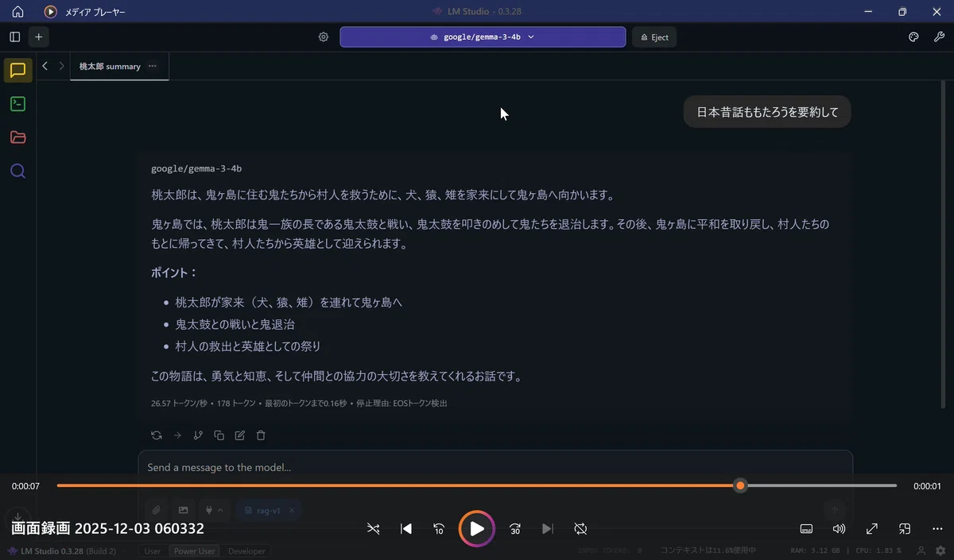Click the remaining time 0:00:01
The height and width of the screenshot is (560, 954).
(x=927, y=486)
